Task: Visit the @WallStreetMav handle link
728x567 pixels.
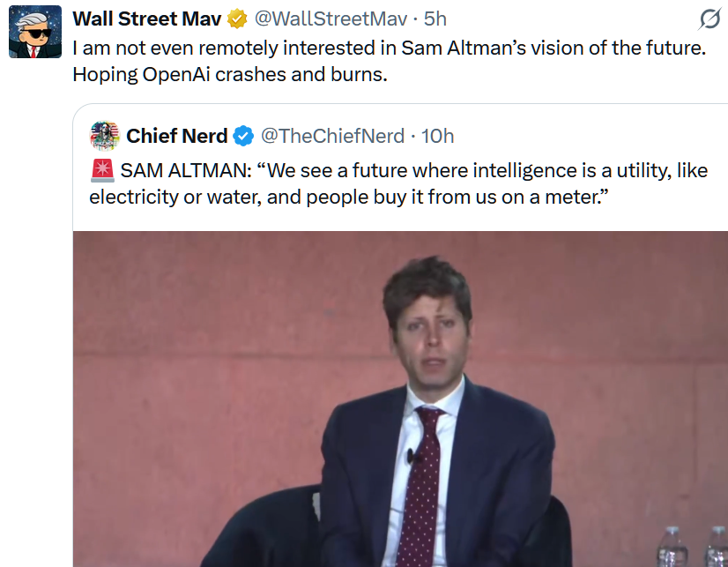Action: 331,19
